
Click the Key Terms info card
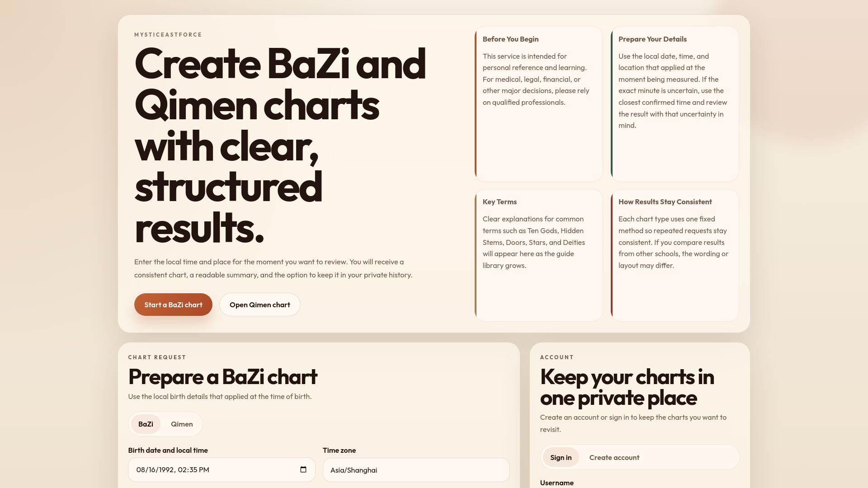pos(538,255)
